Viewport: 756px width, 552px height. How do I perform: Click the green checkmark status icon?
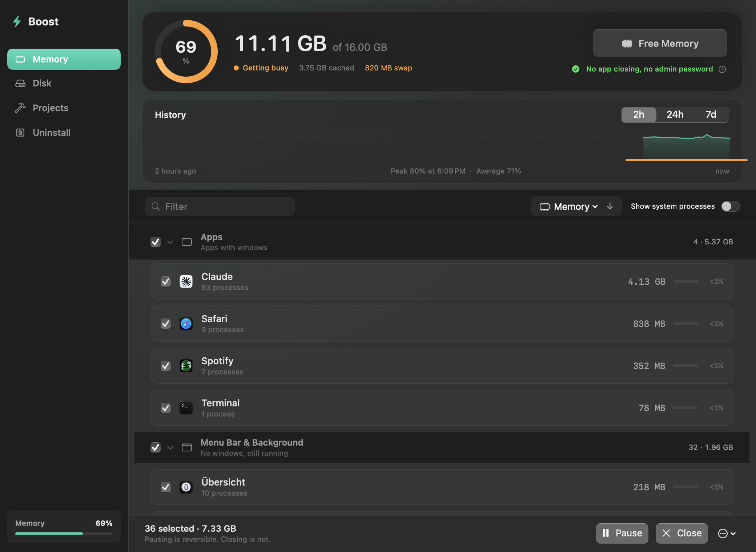(x=576, y=69)
